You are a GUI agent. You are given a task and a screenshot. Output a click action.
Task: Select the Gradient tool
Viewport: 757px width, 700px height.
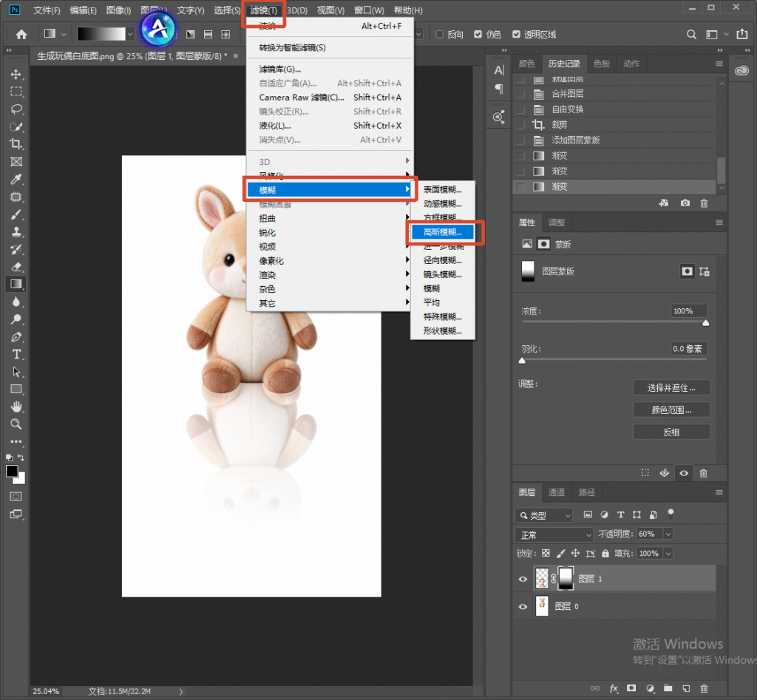click(x=16, y=284)
